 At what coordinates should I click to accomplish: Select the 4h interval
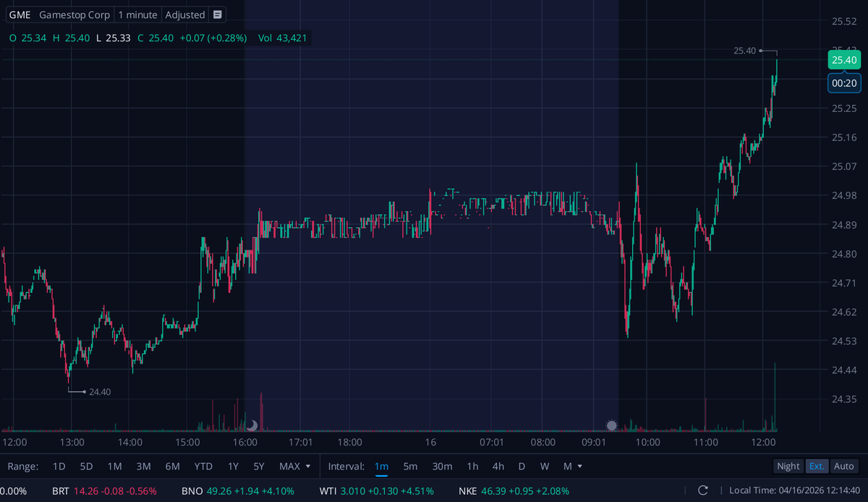[x=498, y=467]
